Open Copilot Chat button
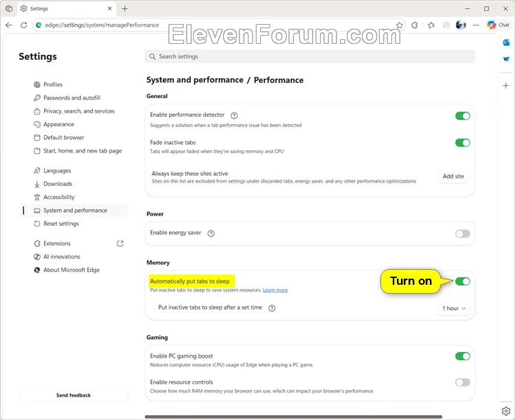Image resolution: width=515 pixels, height=420 pixels. tap(498, 25)
